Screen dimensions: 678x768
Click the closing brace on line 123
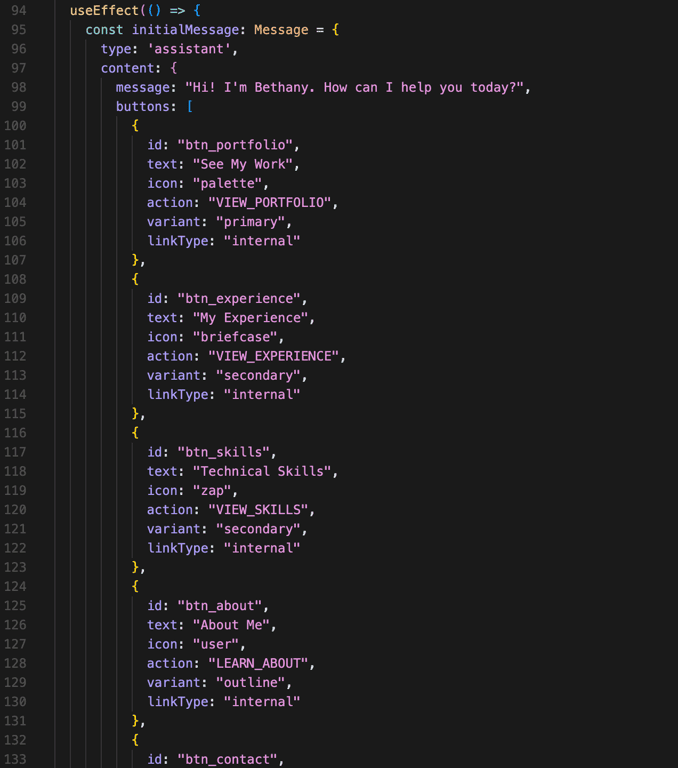[x=135, y=568]
